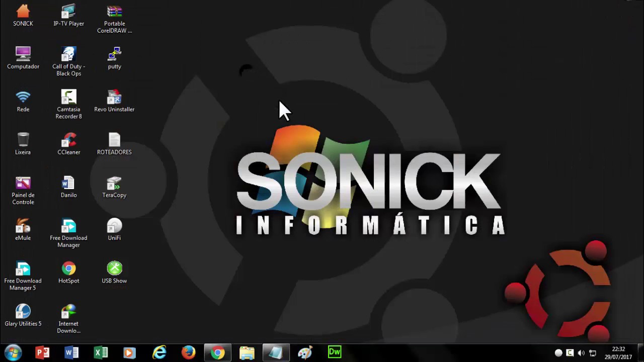Switch to the active notepad-like taskbar window
The height and width of the screenshot is (362, 644).
pyautogui.click(x=276, y=352)
